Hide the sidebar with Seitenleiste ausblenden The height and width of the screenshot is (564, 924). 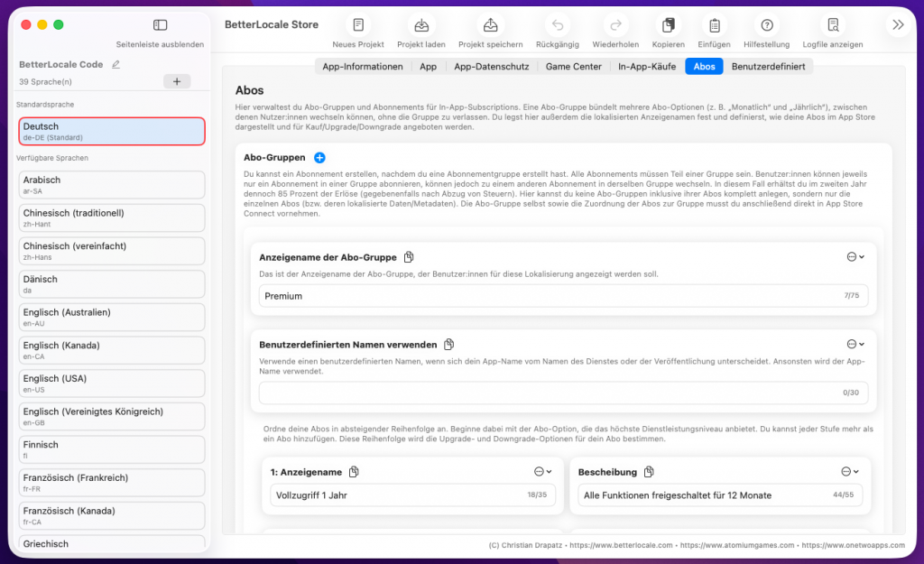point(160,25)
